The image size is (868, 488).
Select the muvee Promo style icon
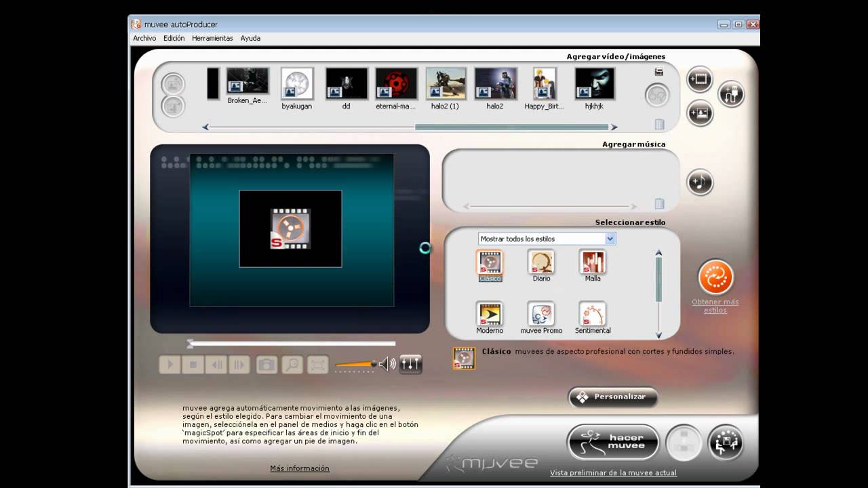pos(541,314)
